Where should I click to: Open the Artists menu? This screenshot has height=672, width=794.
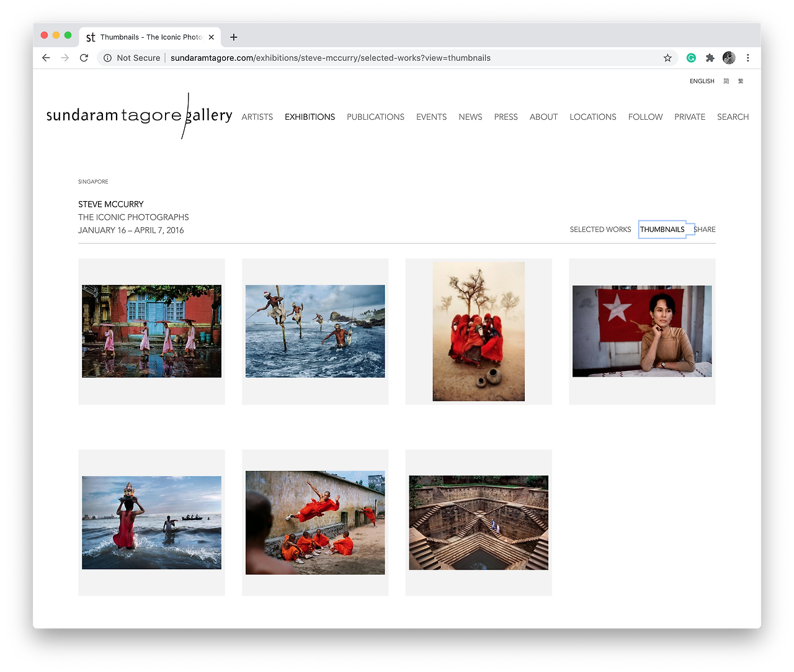tap(257, 117)
